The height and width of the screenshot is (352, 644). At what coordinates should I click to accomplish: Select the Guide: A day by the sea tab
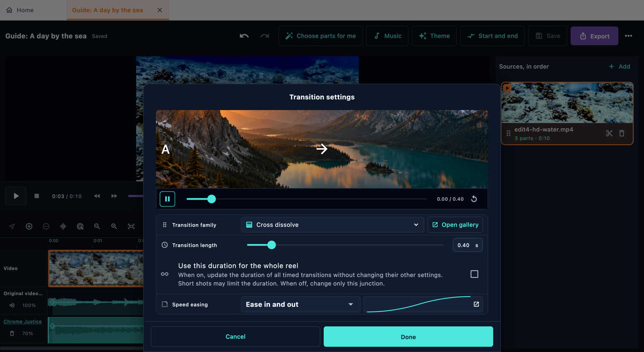107,10
